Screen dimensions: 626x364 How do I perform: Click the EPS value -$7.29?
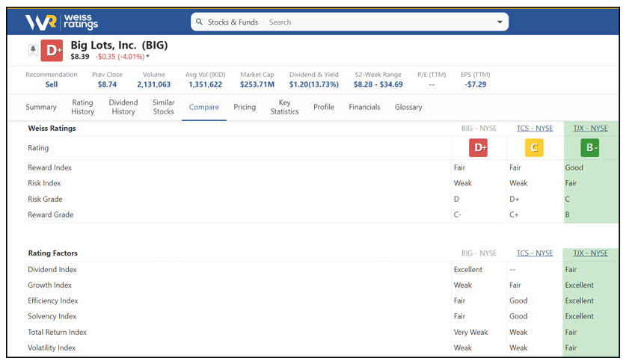pos(475,84)
